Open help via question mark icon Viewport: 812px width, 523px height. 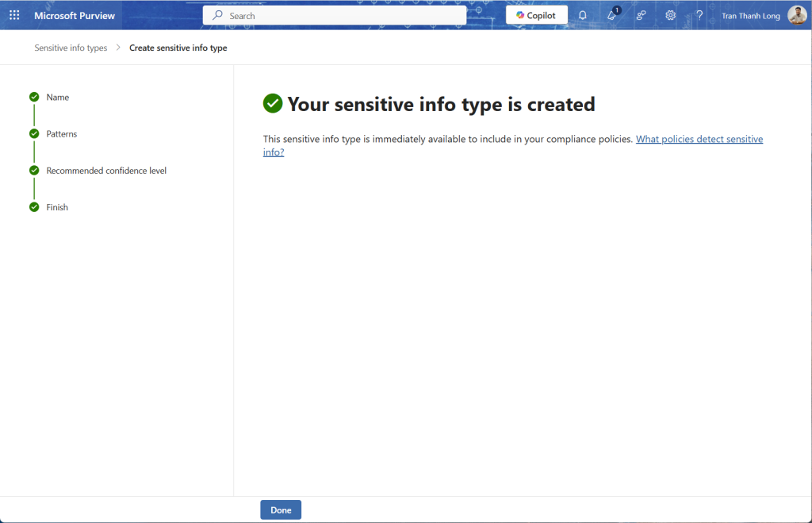click(x=699, y=15)
